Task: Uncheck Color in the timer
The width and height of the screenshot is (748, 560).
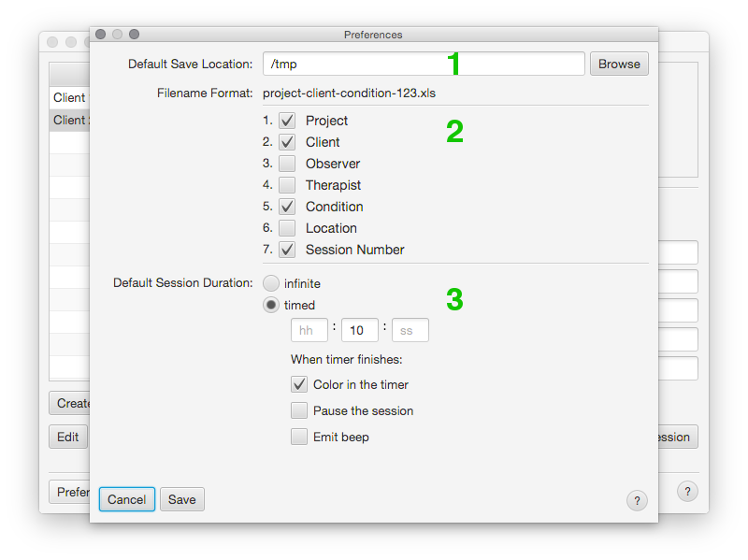Action: pos(299,384)
